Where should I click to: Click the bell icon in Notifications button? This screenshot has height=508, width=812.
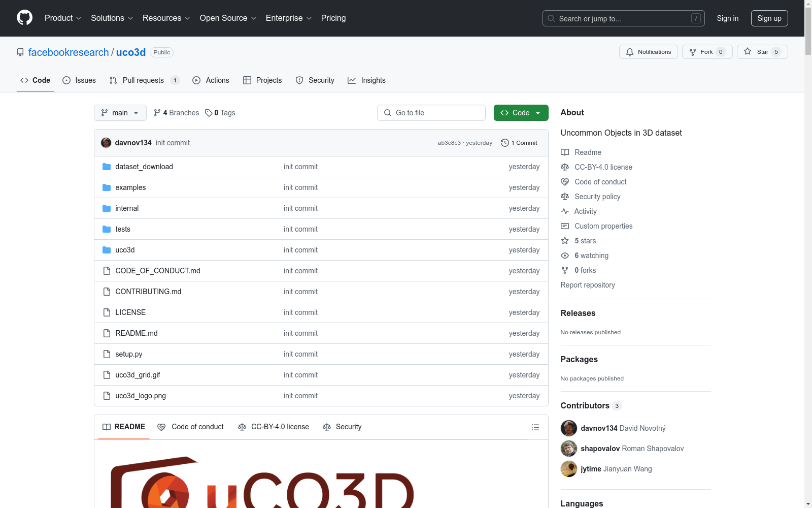pos(630,52)
